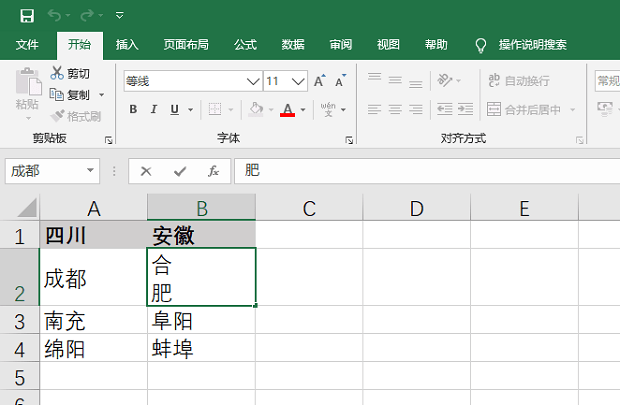Go to the 数据 tab
The image size is (620, 405).
(x=293, y=45)
